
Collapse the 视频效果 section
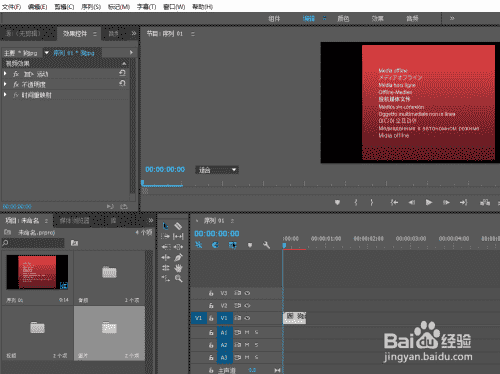tap(124, 63)
